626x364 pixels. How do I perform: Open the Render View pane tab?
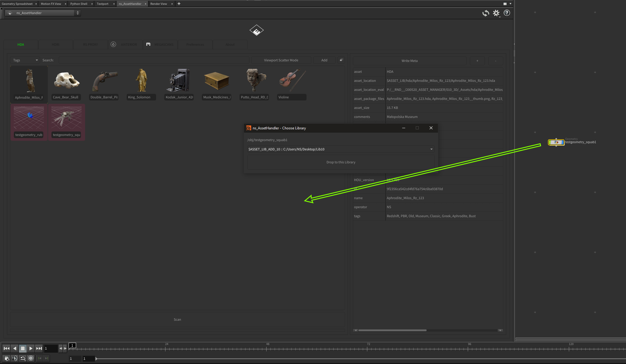159,4
